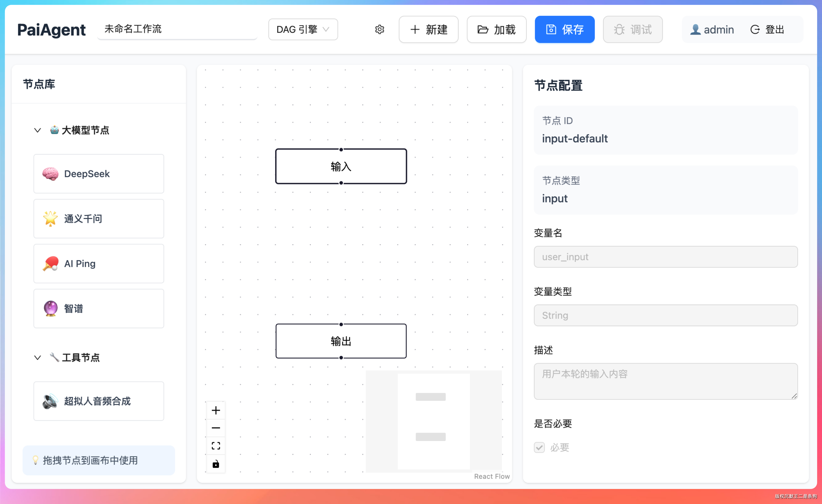Click the fit view icon
The height and width of the screenshot is (504, 822).
tap(216, 446)
